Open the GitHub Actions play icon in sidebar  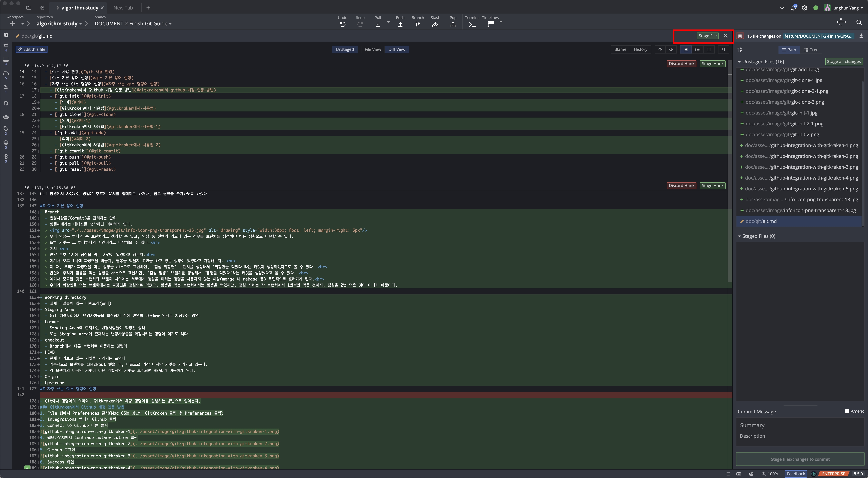6,156
